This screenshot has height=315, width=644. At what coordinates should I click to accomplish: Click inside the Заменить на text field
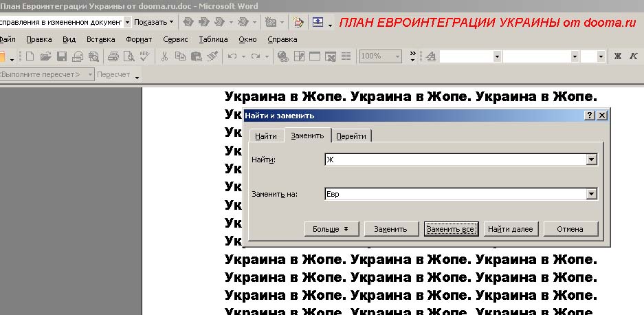[x=454, y=194]
